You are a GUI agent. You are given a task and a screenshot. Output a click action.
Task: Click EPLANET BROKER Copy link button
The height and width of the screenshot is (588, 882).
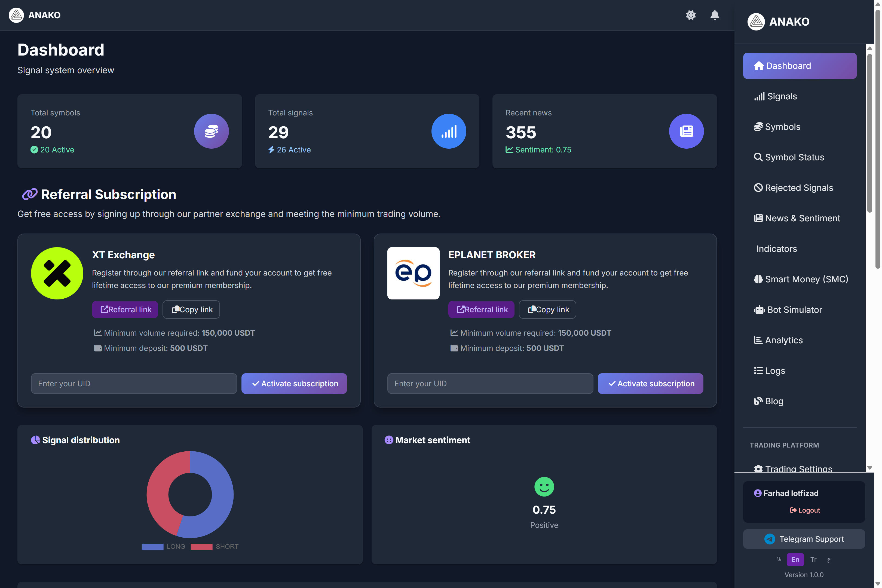pos(547,309)
